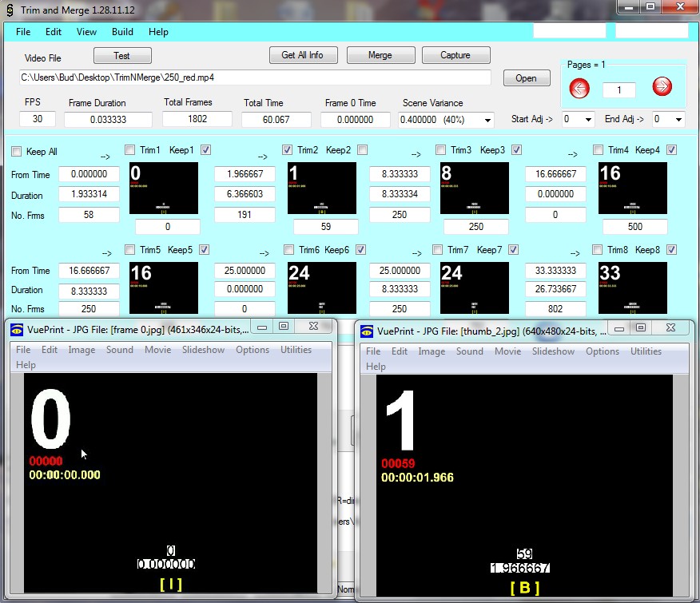
Task: Open Options menu in frame 0.jpg VuePrint window
Action: 253,350
